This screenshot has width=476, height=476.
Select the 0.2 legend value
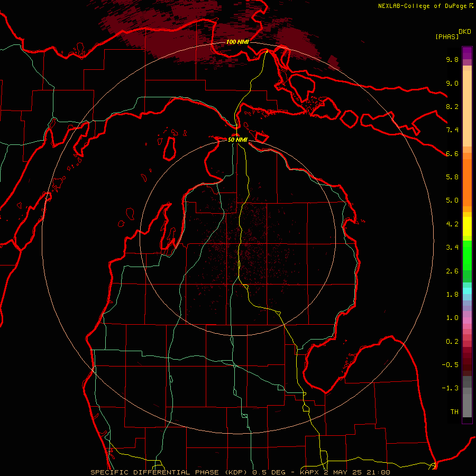tap(452, 342)
